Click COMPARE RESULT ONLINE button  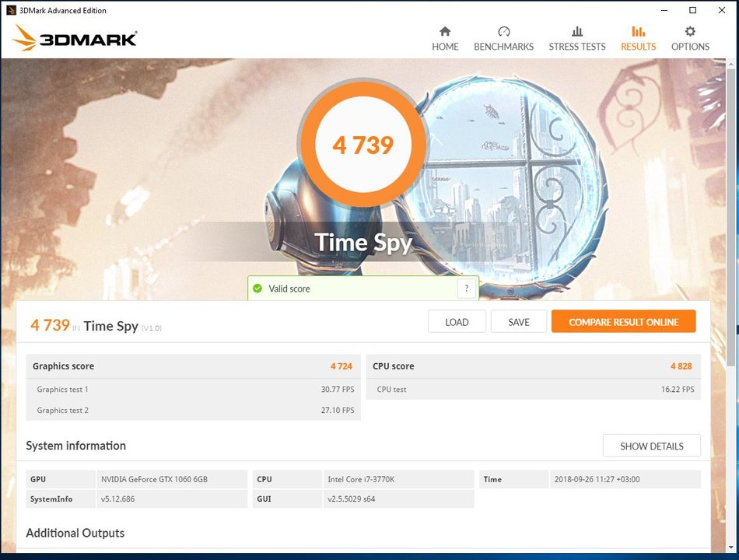coord(624,321)
